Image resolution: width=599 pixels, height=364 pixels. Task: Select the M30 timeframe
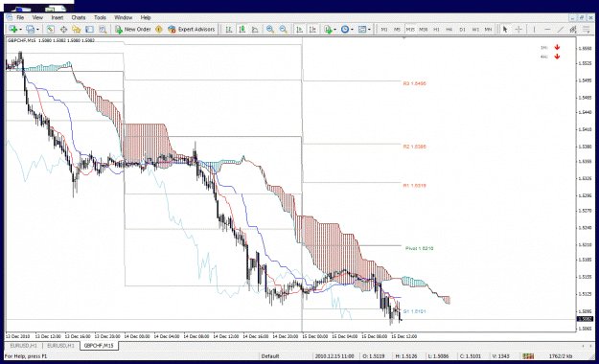(424, 29)
